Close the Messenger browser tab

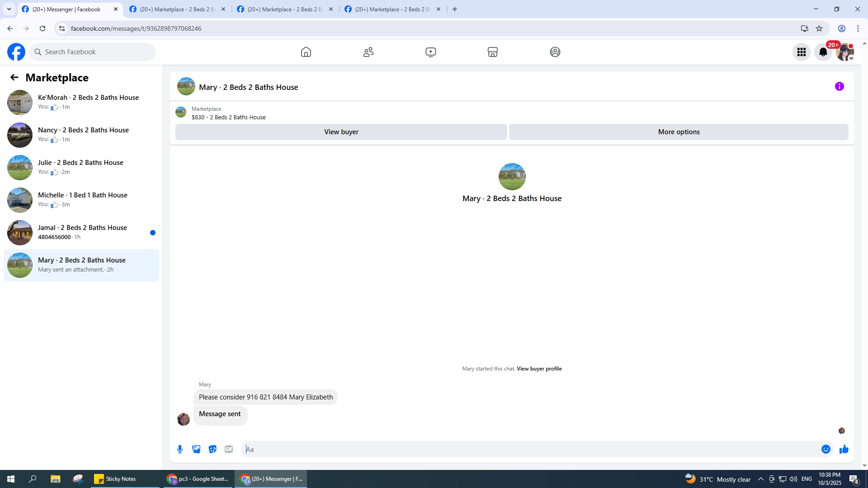pyautogui.click(x=116, y=9)
